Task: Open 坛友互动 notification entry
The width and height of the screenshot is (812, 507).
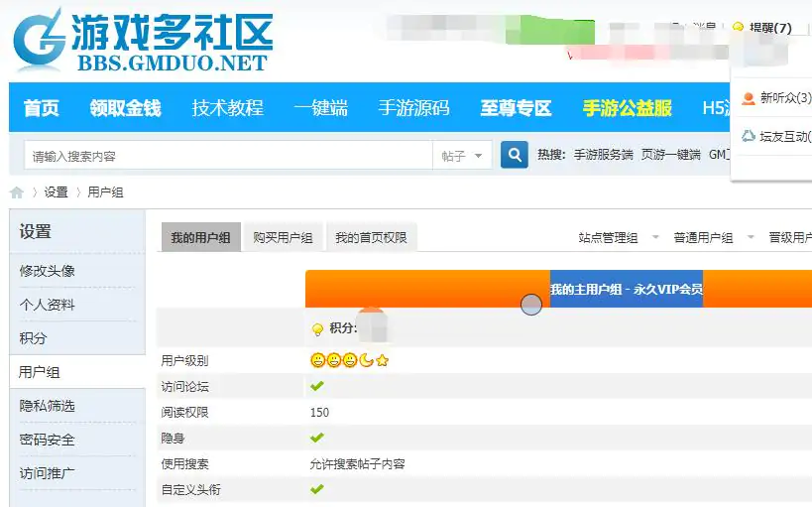Action: pyautogui.click(x=775, y=136)
